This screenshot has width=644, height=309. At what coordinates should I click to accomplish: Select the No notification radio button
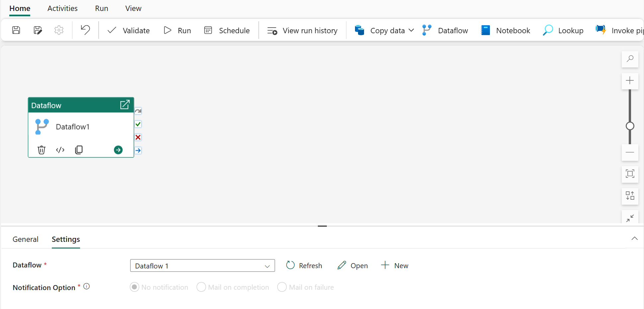click(135, 287)
